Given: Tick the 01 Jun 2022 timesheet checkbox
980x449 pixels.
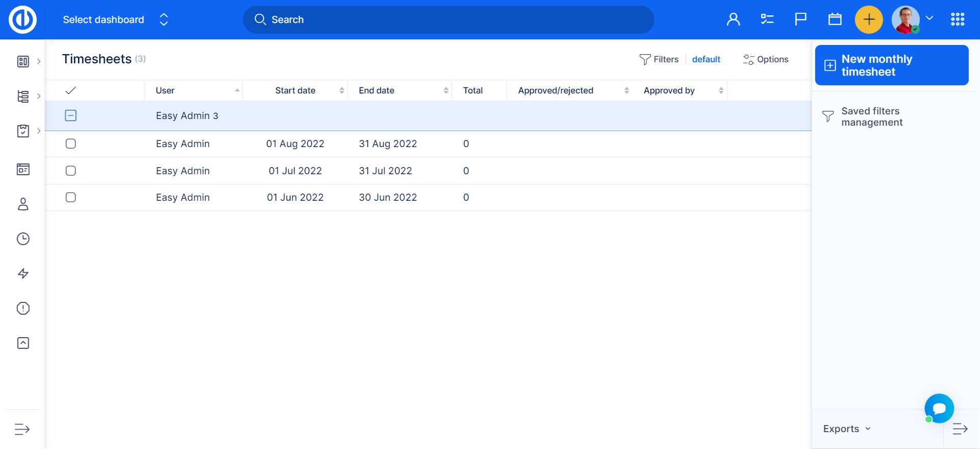Looking at the screenshot, I should coord(71,198).
